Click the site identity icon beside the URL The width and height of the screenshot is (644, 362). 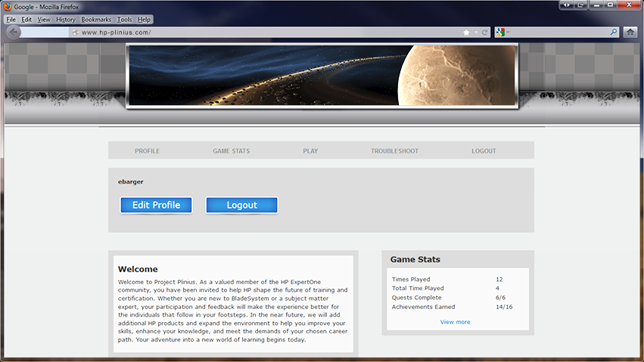coord(75,32)
